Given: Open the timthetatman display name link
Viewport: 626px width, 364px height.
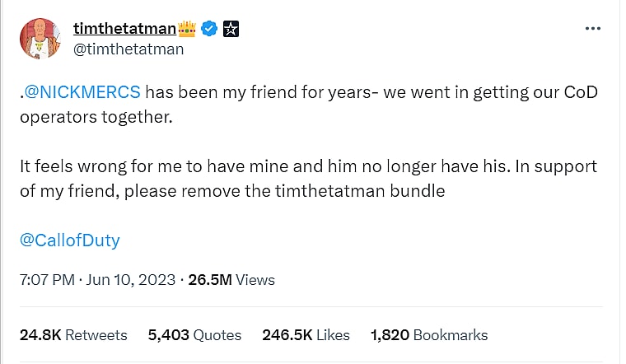Looking at the screenshot, I should pos(124,29).
